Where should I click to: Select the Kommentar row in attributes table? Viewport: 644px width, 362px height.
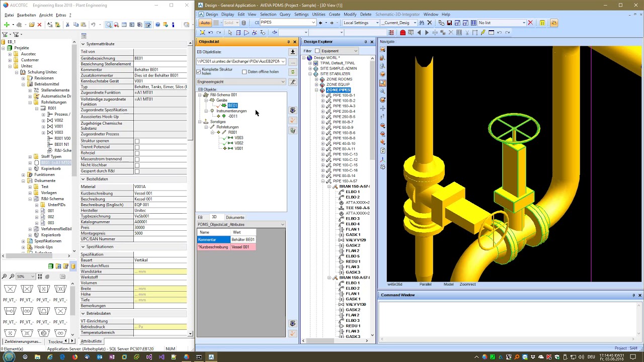coord(226,240)
